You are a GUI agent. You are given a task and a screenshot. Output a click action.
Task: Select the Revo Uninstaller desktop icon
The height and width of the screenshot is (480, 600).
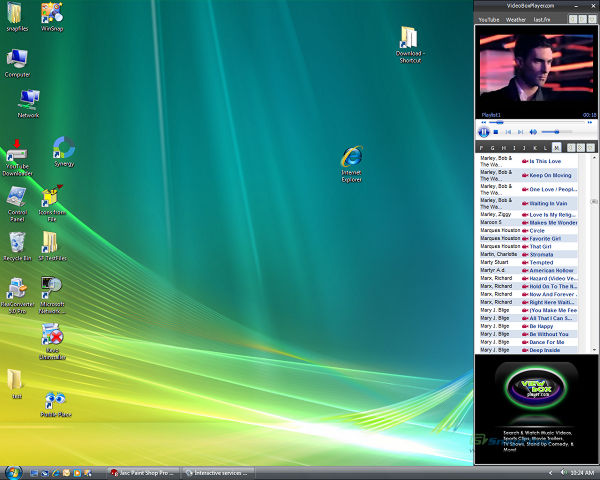point(52,341)
